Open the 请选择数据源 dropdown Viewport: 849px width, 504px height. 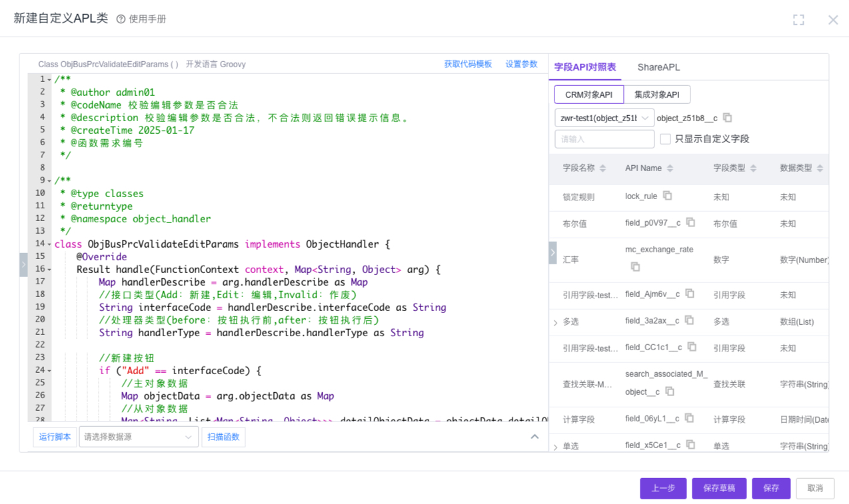click(x=138, y=437)
